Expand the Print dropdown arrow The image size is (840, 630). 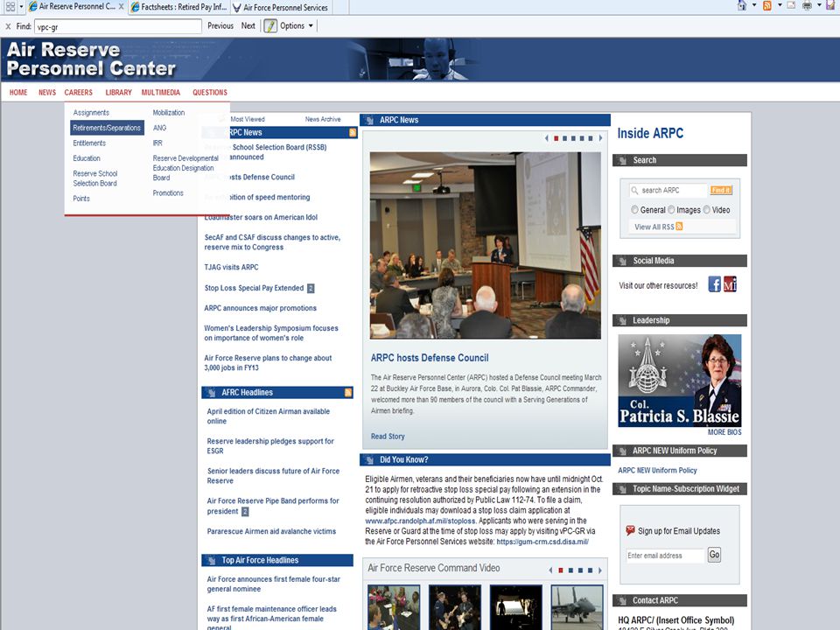[819, 5]
